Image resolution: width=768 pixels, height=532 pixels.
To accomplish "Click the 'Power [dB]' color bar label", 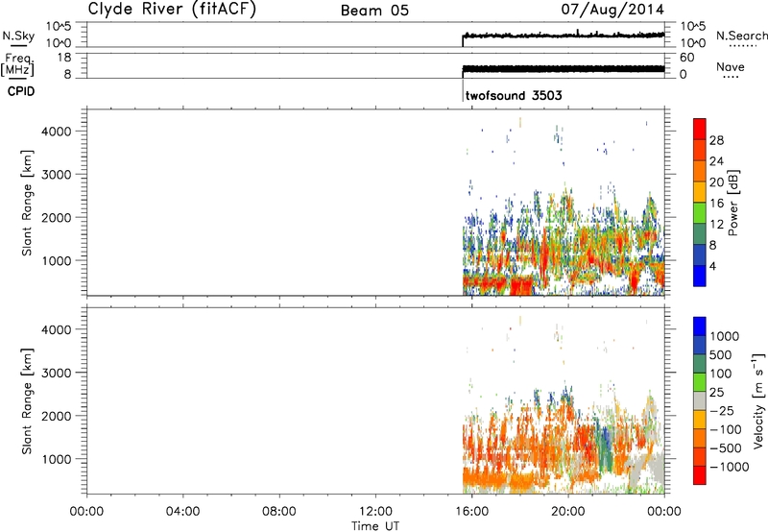I will [x=732, y=203].
